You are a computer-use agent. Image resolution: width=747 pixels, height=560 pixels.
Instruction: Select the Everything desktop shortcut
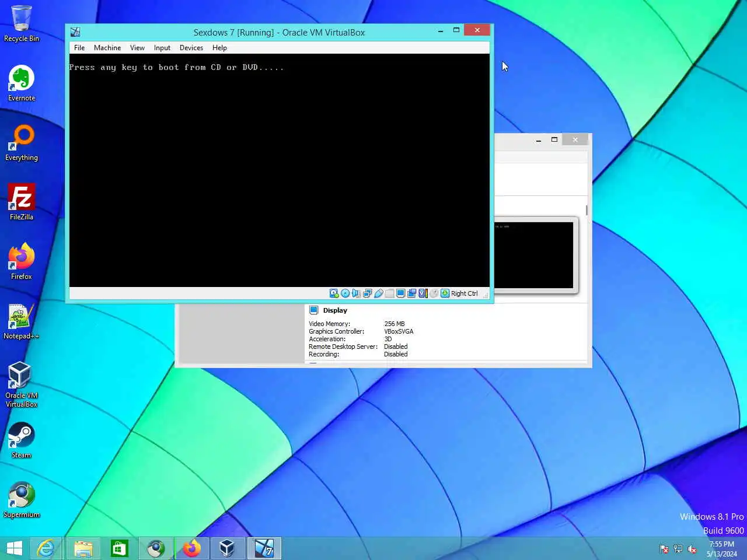(x=22, y=143)
